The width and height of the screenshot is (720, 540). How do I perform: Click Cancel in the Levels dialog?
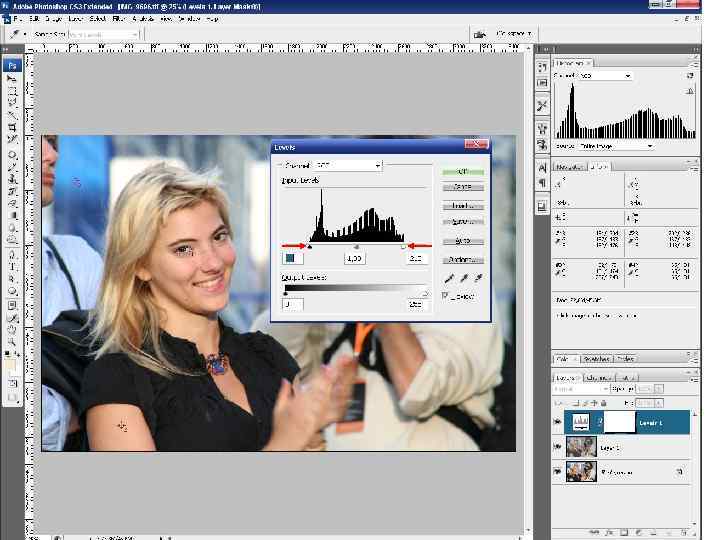(x=463, y=187)
